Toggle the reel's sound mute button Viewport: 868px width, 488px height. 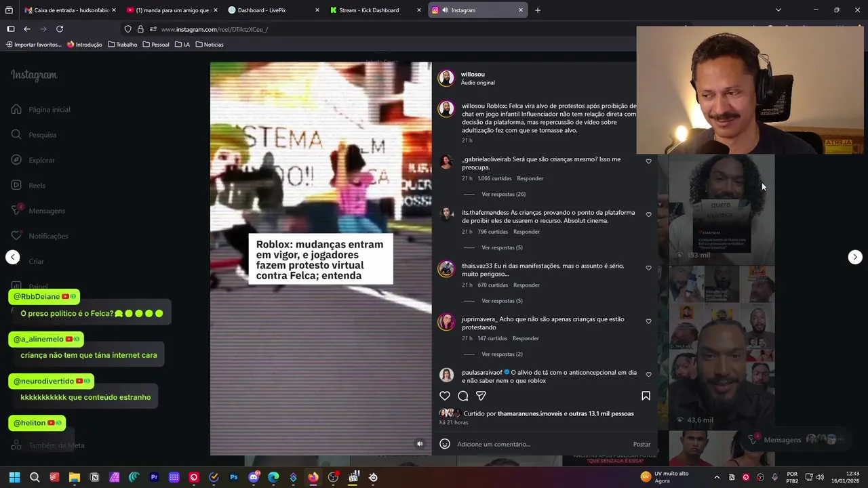[420, 444]
